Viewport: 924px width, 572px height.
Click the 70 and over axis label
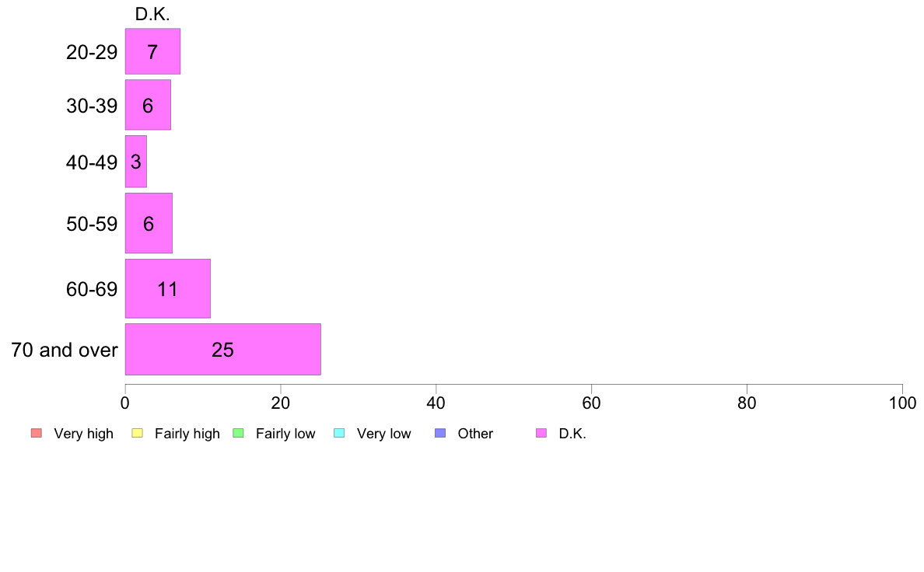tap(65, 350)
